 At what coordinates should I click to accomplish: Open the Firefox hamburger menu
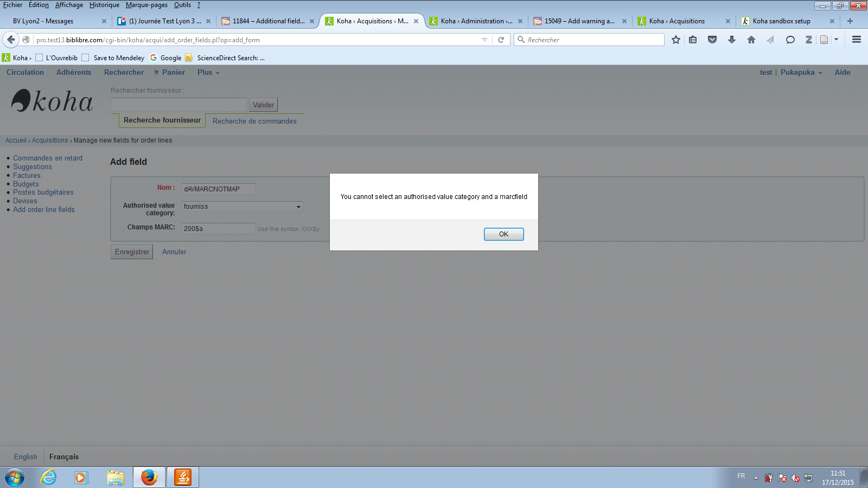click(857, 40)
